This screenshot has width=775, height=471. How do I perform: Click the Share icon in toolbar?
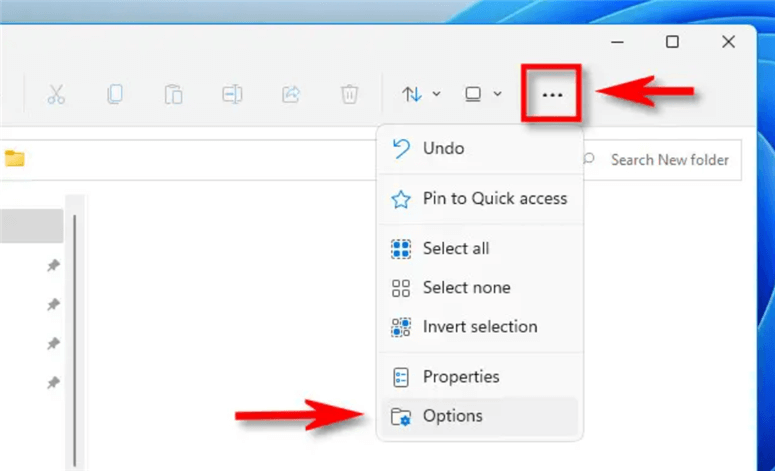click(291, 94)
